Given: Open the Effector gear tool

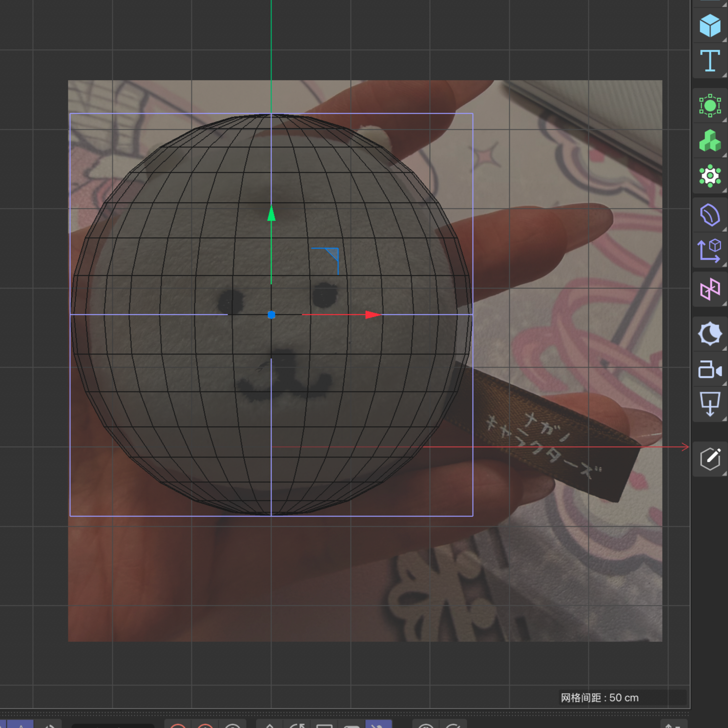Looking at the screenshot, I should tap(709, 176).
